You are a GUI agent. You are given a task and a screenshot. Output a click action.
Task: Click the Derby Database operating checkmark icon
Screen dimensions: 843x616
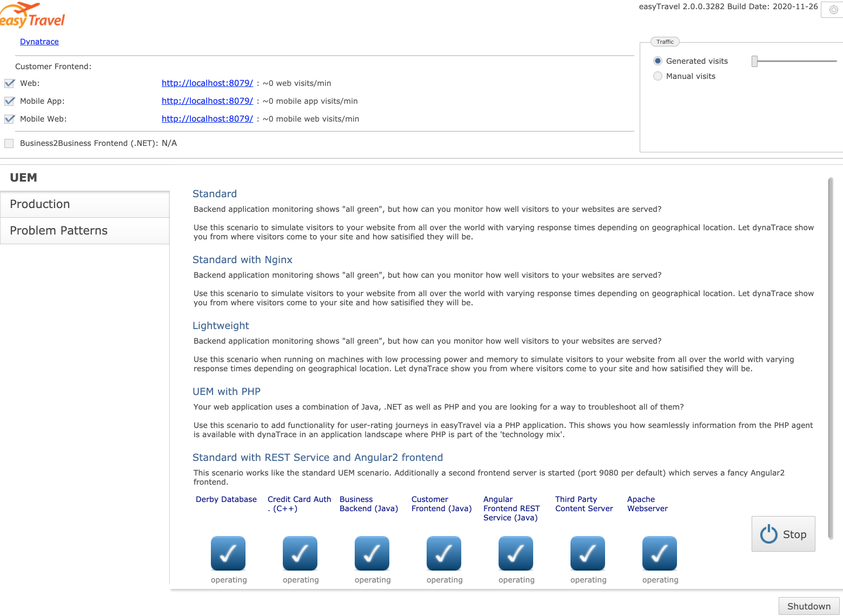click(228, 553)
